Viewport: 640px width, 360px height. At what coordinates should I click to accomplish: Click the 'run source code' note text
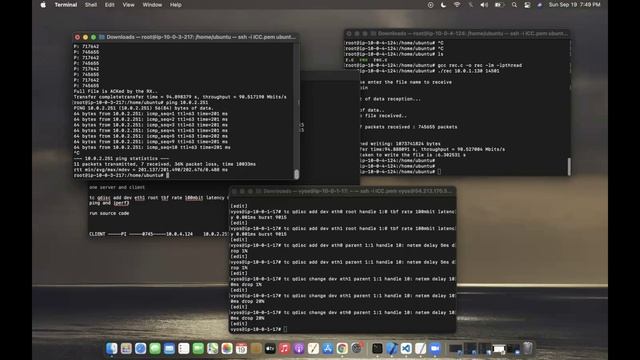pos(109,213)
